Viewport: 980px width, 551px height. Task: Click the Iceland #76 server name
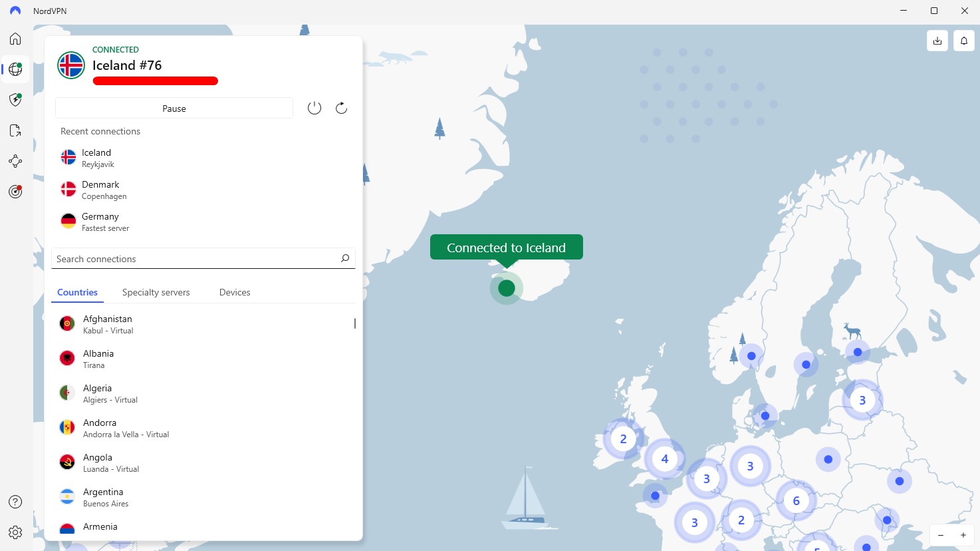pyautogui.click(x=127, y=65)
